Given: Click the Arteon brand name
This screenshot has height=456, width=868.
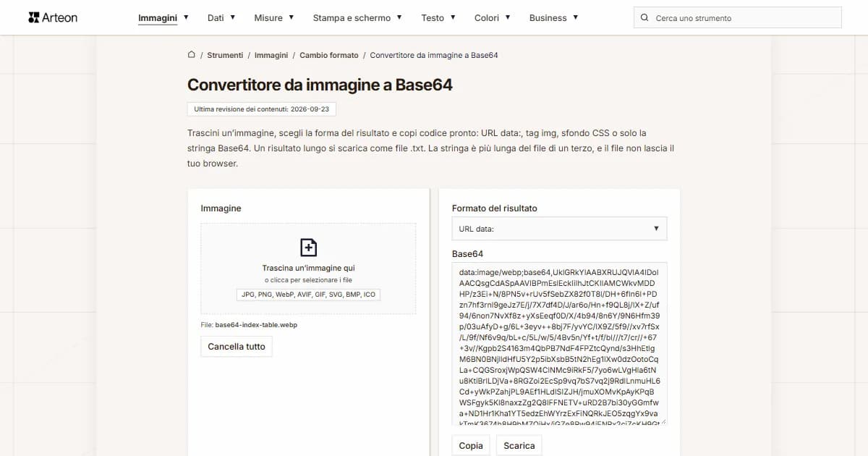Looking at the screenshot, I should click(60, 17).
